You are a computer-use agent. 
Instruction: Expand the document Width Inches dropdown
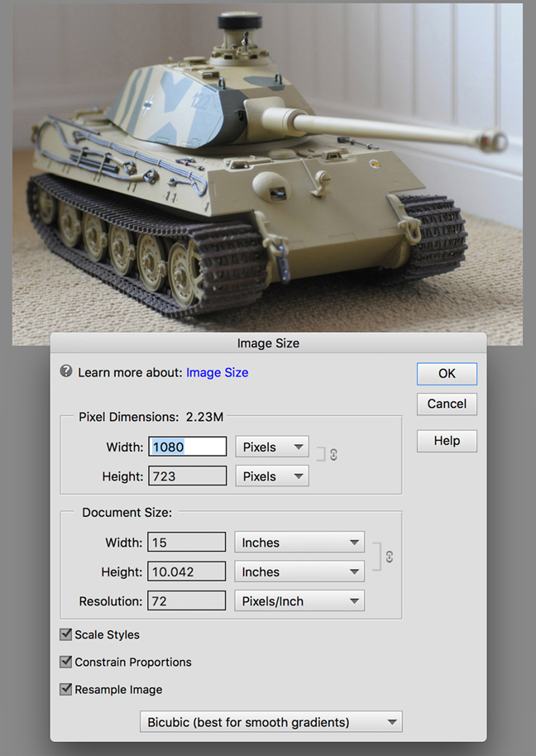pos(299,543)
